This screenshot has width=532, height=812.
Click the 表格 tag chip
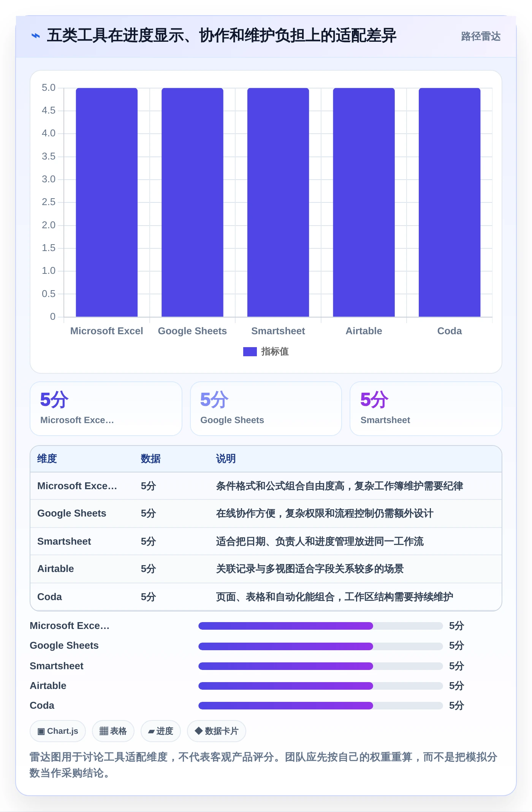click(x=113, y=731)
